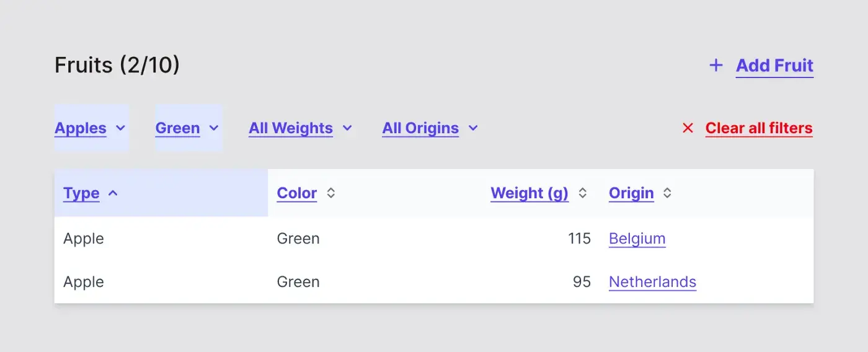Viewport: 868px width, 352px height.
Task: Click the red X clear filters icon
Action: (x=688, y=128)
